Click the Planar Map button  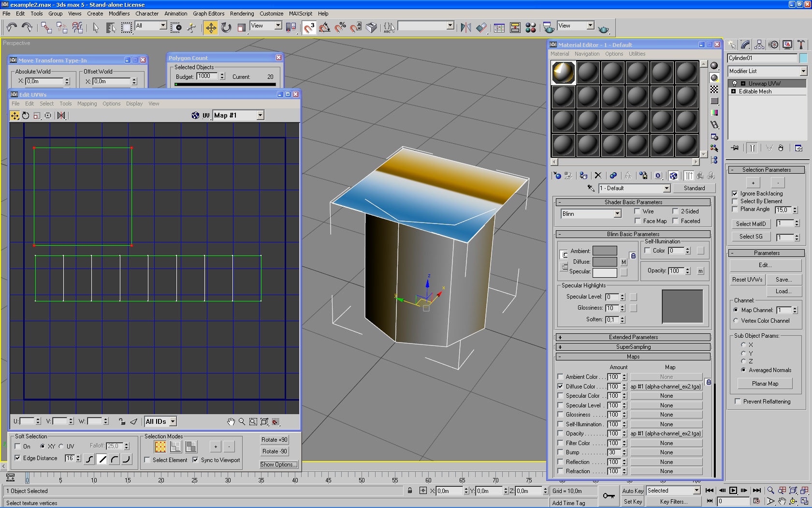click(x=765, y=384)
